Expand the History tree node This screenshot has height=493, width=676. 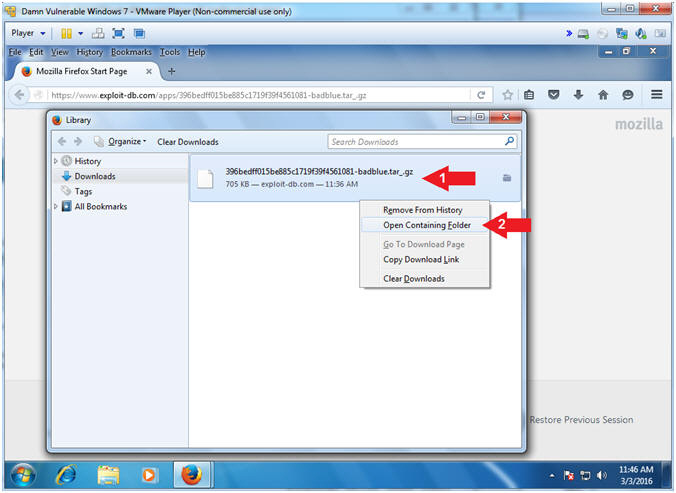coord(56,161)
